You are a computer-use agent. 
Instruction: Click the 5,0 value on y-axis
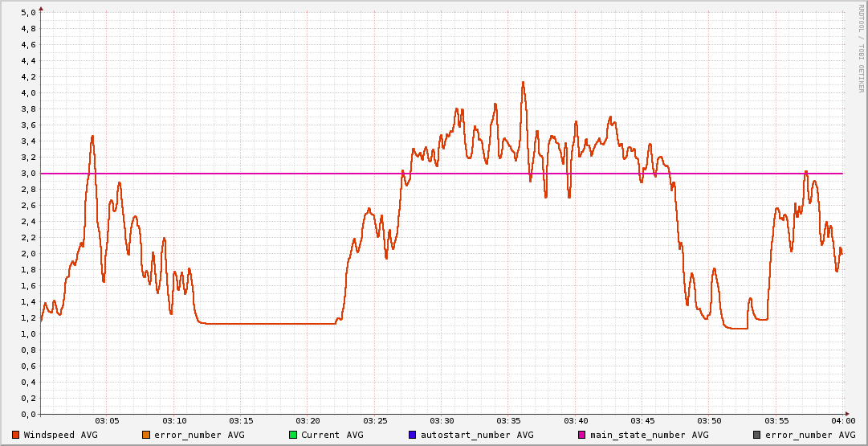click(30, 13)
